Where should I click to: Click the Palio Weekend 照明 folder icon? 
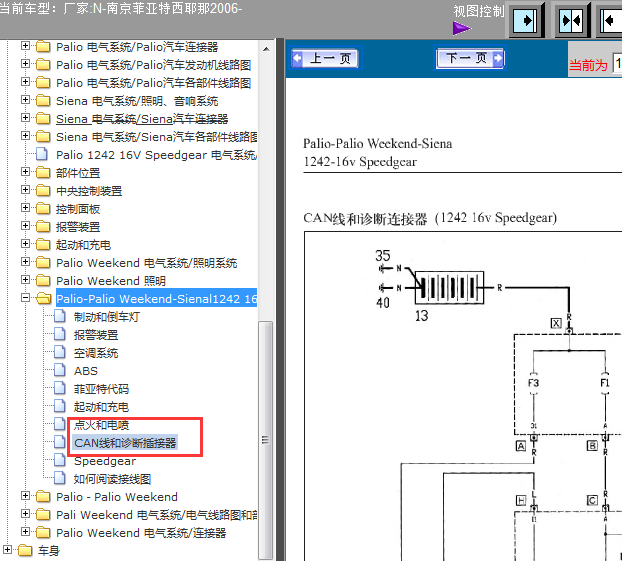point(43,280)
